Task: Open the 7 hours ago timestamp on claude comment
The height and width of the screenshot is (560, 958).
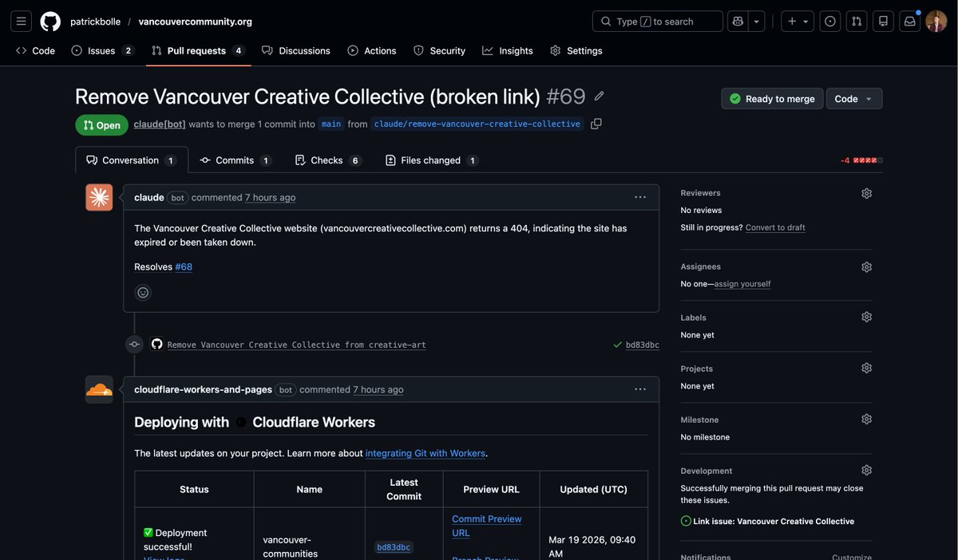Action: tap(270, 198)
